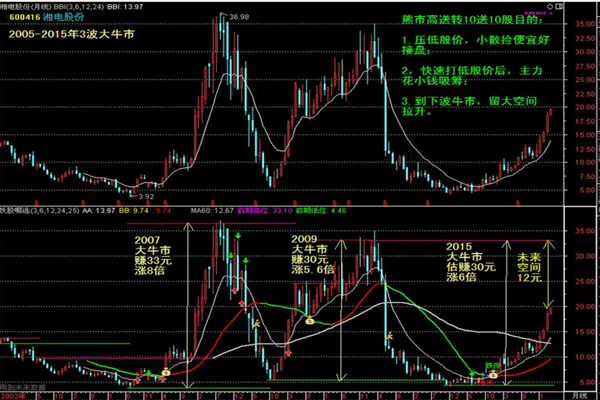The width and height of the screenshot is (600, 400).
Task: Click 5.00 on upper chart price axis
Action: [587, 190]
